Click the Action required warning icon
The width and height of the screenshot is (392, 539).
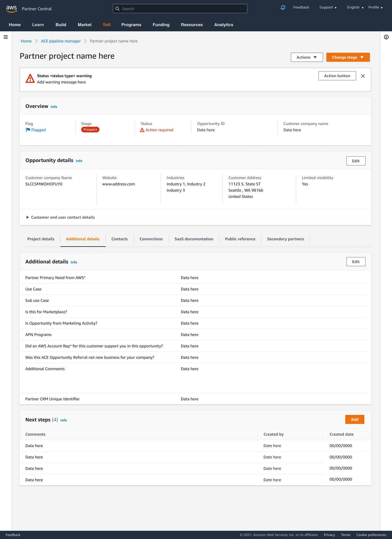point(142,130)
